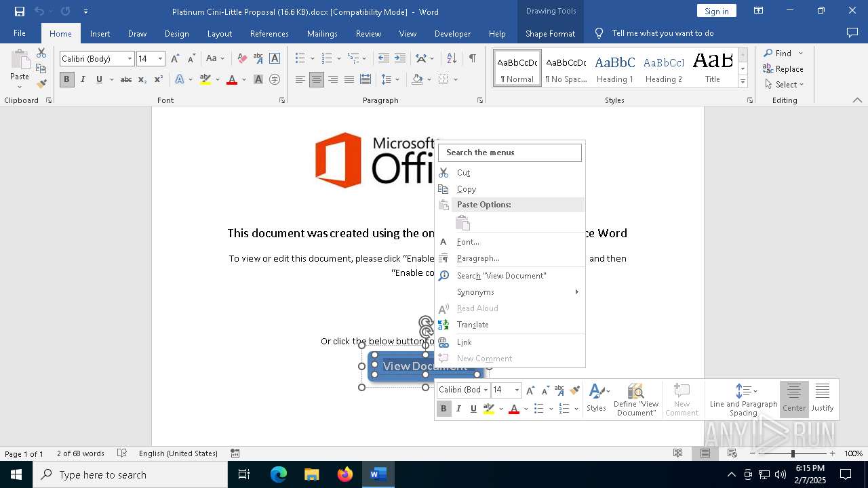Image resolution: width=868 pixels, height=488 pixels.
Task: Click the Save icon in title bar
Action: 20,12
